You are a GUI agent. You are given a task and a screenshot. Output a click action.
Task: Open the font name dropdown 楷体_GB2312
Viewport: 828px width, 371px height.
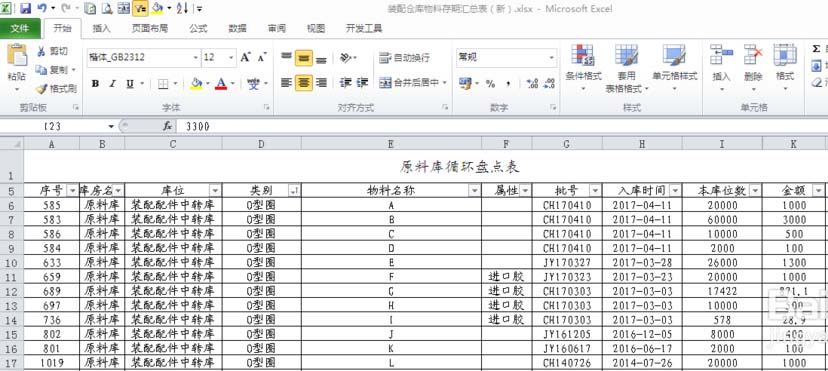(196, 58)
